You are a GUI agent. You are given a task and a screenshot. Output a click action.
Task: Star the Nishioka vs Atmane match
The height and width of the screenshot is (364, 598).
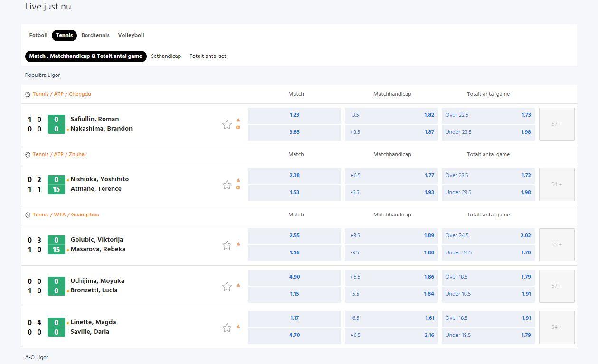(227, 185)
